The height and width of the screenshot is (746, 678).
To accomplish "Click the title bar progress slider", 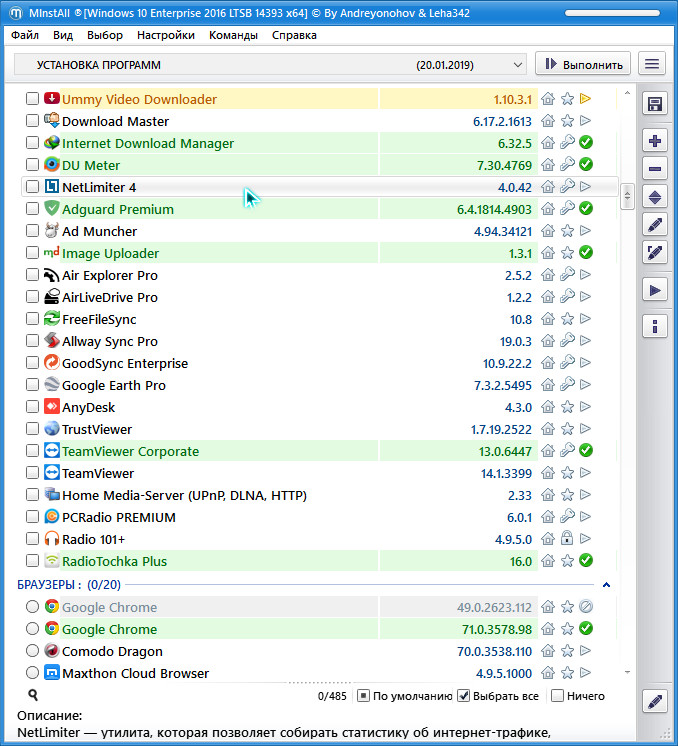I will pos(612,13).
